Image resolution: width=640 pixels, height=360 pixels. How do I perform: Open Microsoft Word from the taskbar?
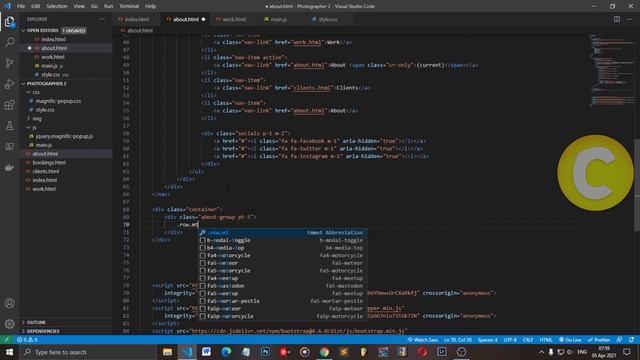[206, 352]
